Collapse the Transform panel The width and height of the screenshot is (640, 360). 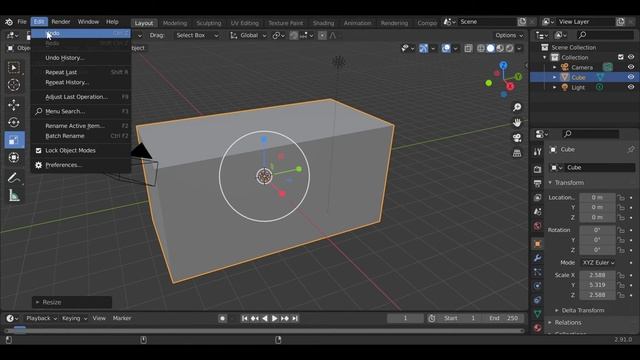(x=569, y=182)
